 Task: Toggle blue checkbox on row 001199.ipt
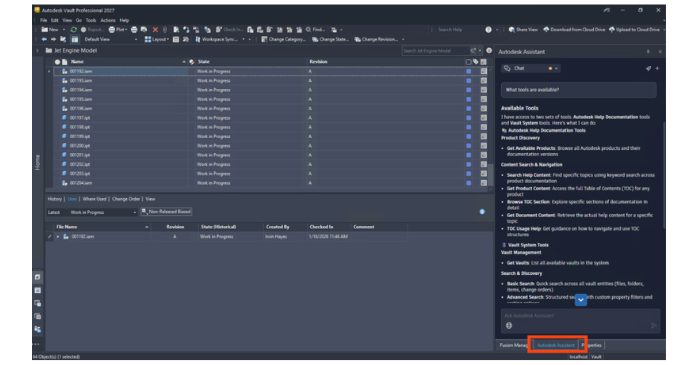coord(468,137)
